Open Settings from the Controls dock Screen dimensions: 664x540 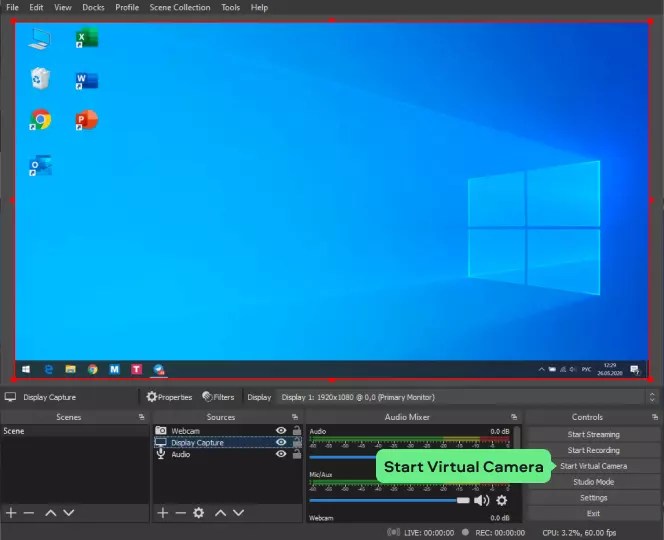pyautogui.click(x=593, y=498)
